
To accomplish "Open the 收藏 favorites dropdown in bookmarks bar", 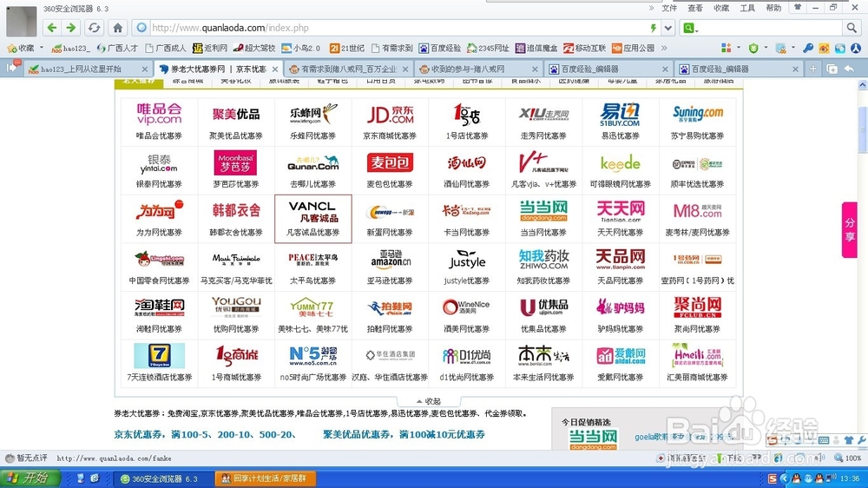I will point(25,48).
